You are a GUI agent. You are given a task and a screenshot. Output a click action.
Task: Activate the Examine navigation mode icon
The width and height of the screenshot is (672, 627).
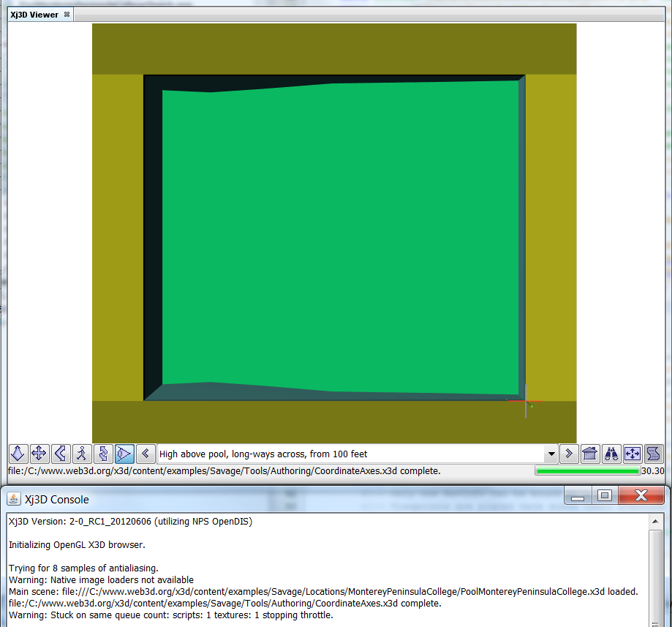103,454
